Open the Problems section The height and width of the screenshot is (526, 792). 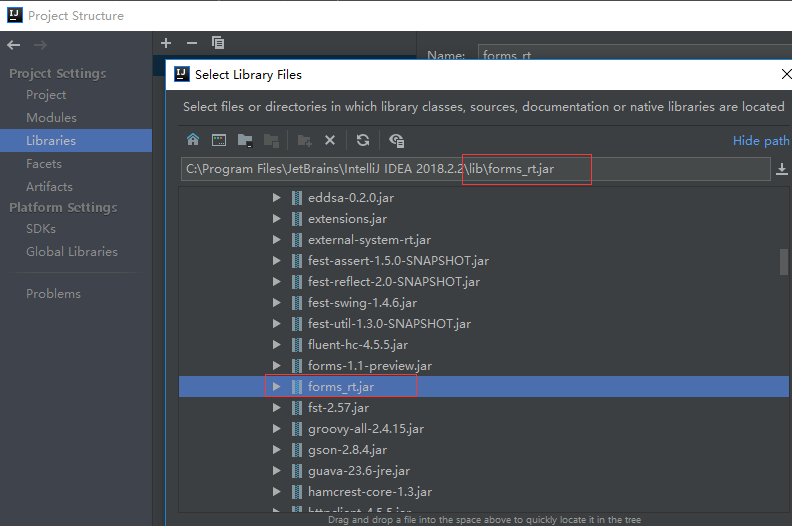tap(53, 294)
